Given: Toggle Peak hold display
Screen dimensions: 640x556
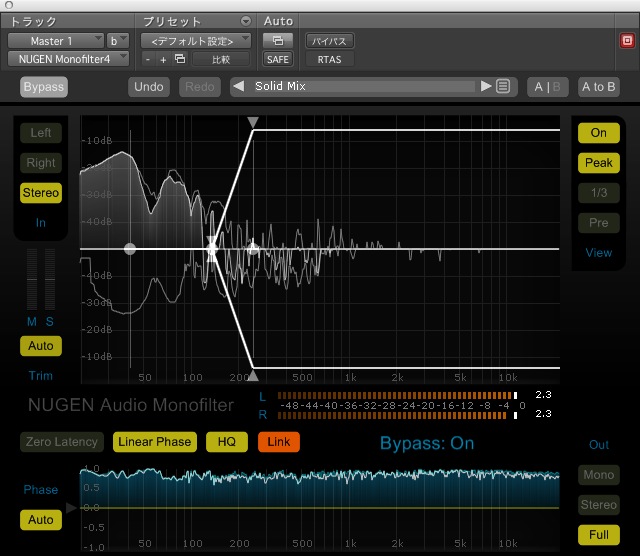Looking at the screenshot, I should pos(598,162).
